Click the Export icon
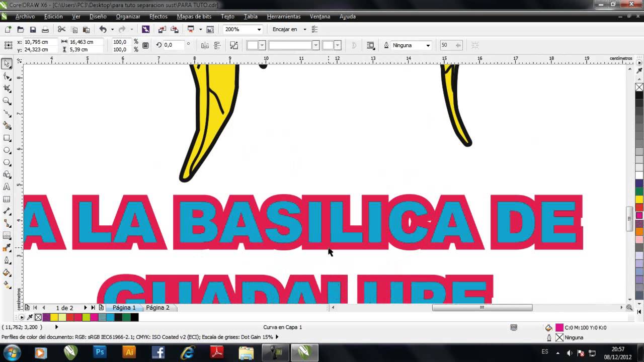This screenshot has width=644, height=362. point(174,30)
